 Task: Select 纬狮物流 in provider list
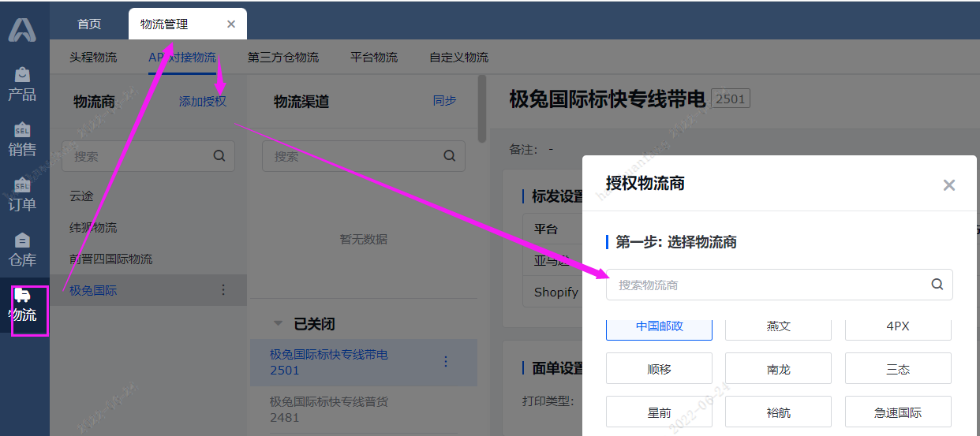pyautogui.click(x=148, y=227)
